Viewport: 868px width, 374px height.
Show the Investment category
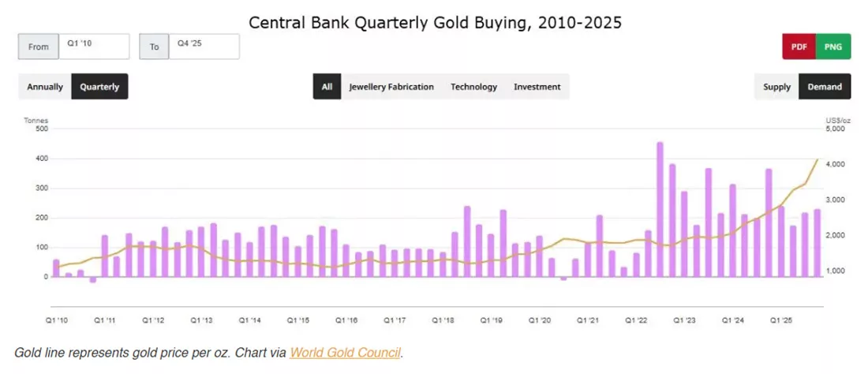[x=537, y=87]
